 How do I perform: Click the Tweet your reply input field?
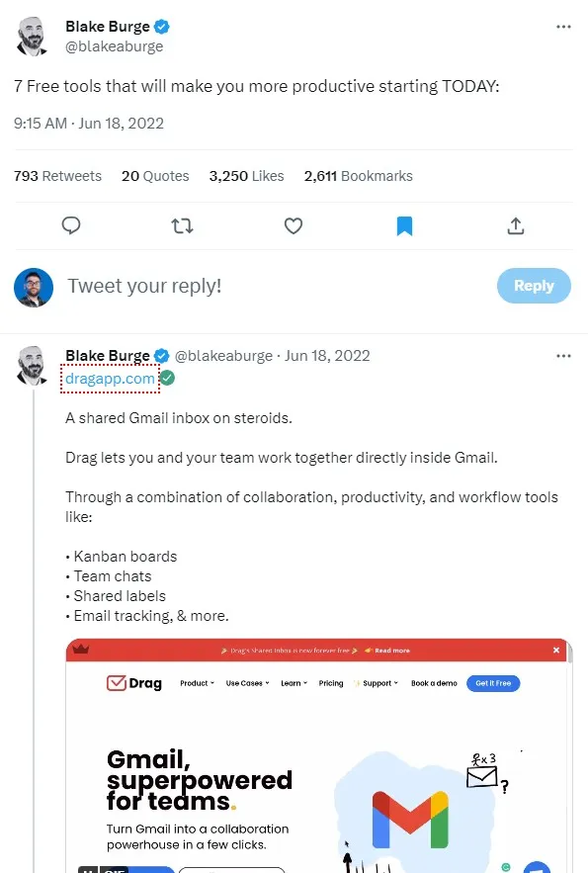[144, 285]
